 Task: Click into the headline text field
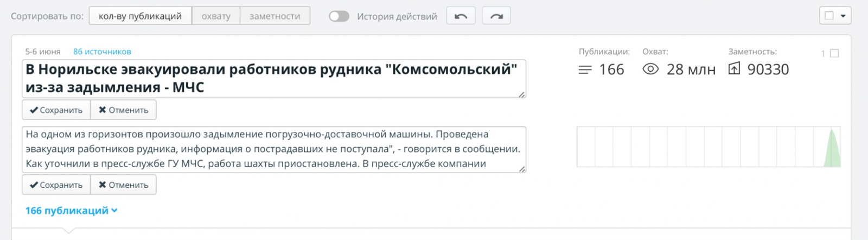pos(271,78)
